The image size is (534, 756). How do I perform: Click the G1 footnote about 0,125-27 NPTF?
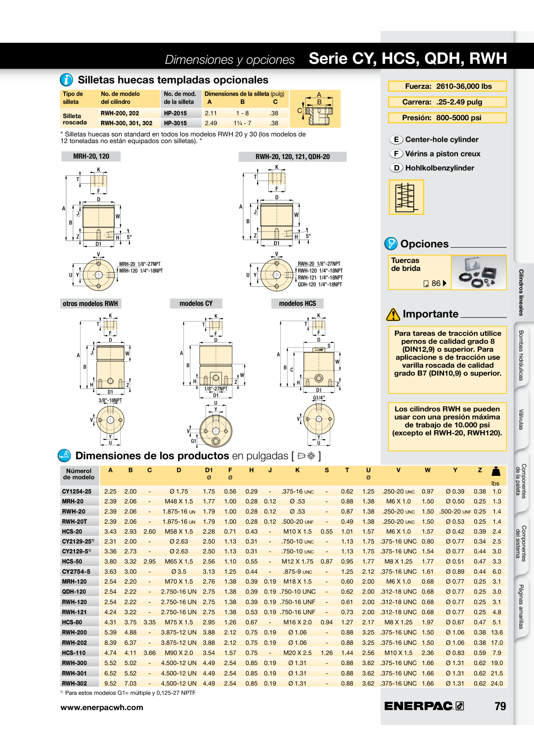coord(128,693)
